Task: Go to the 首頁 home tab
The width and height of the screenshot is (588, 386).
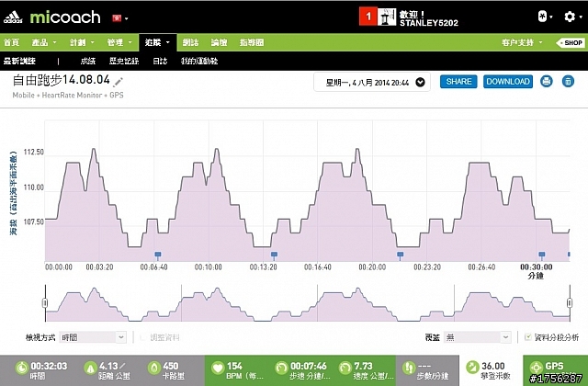Action: click(x=12, y=42)
